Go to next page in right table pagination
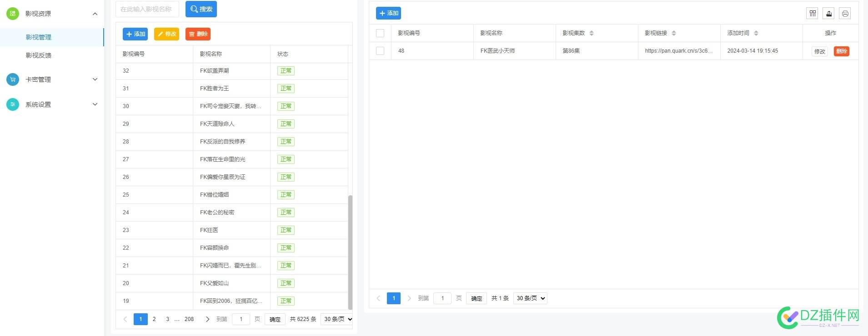Image resolution: width=868 pixels, height=336 pixels. click(409, 298)
